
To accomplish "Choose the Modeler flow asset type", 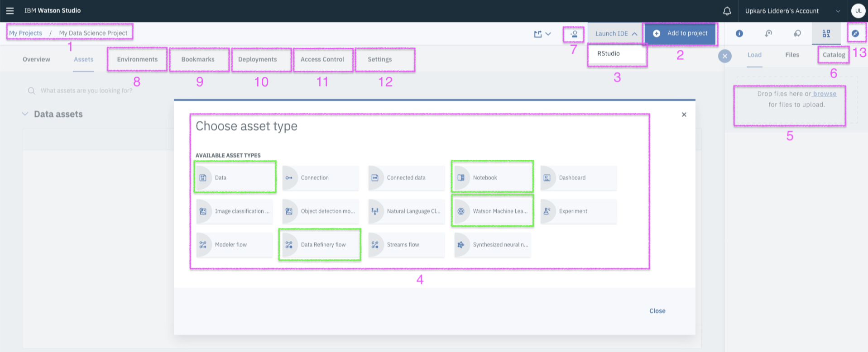I will click(235, 245).
